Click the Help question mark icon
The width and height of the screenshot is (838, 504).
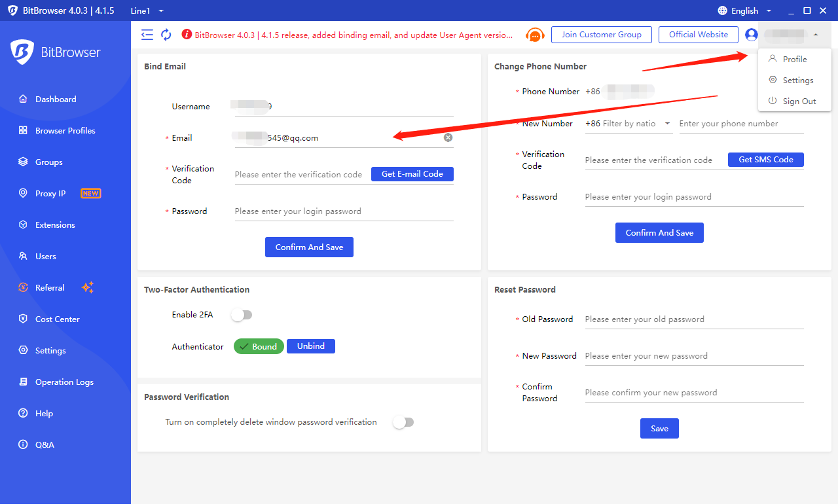pos(23,414)
